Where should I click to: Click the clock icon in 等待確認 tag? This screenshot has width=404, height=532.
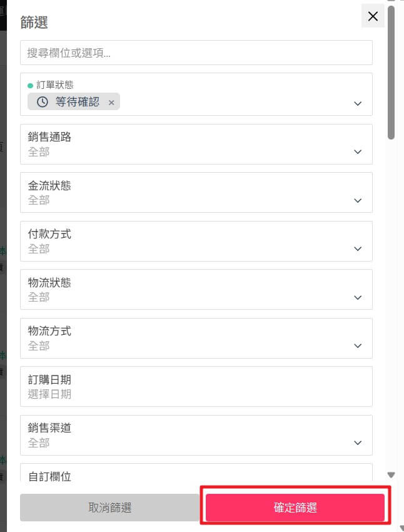coord(43,102)
